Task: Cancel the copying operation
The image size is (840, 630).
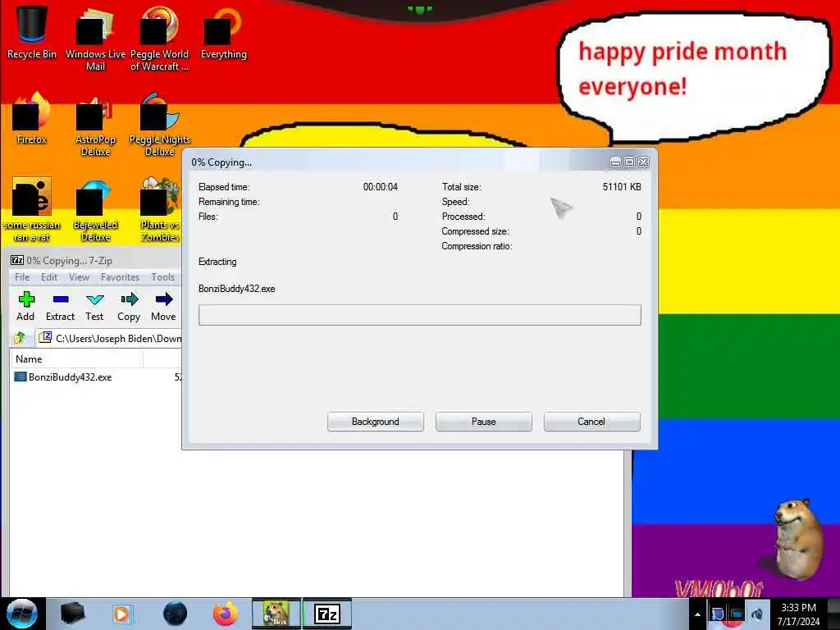Action: point(592,422)
